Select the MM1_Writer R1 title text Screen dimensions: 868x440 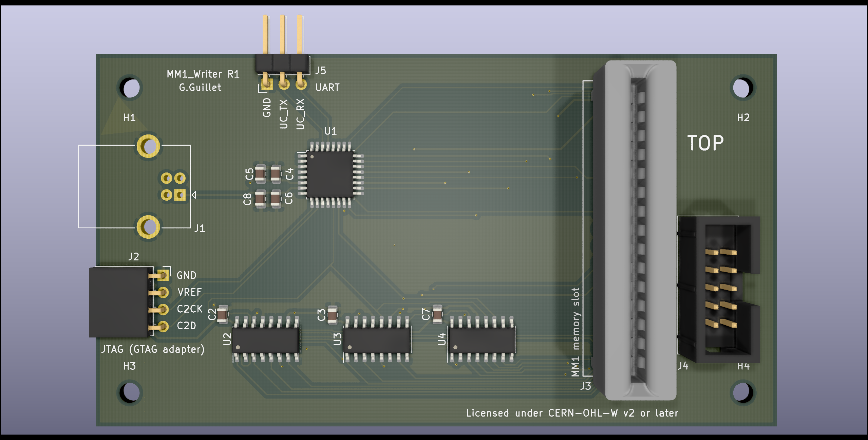(203, 74)
